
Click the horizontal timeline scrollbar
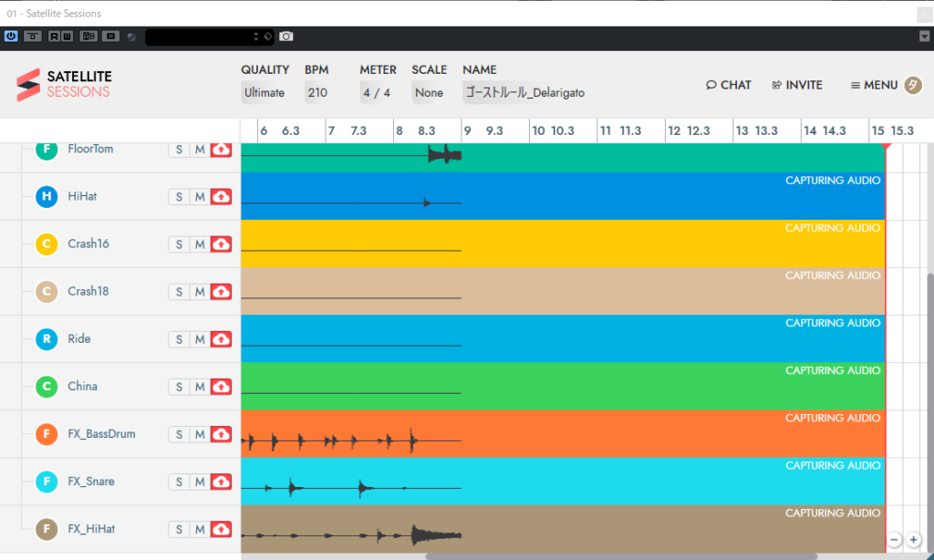tap(621, 556)
